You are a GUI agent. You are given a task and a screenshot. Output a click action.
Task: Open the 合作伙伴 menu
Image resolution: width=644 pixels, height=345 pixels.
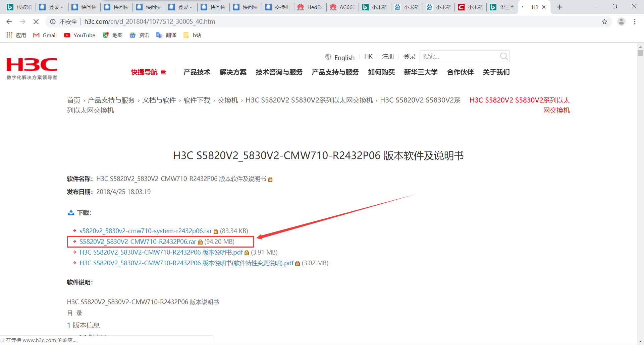[461, 72]
